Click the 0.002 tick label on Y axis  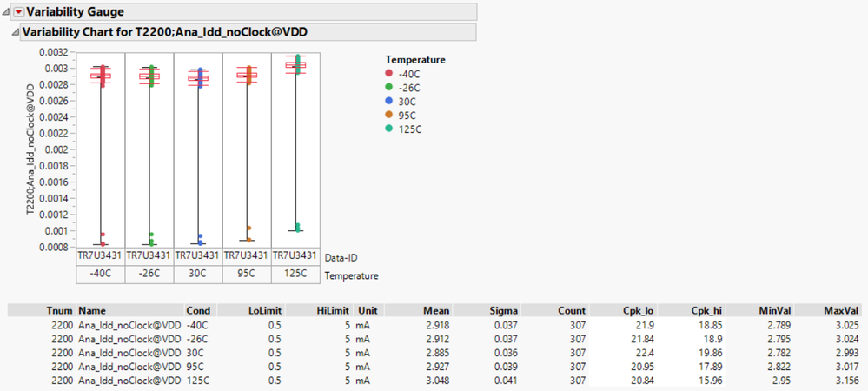tap(56, 149)
